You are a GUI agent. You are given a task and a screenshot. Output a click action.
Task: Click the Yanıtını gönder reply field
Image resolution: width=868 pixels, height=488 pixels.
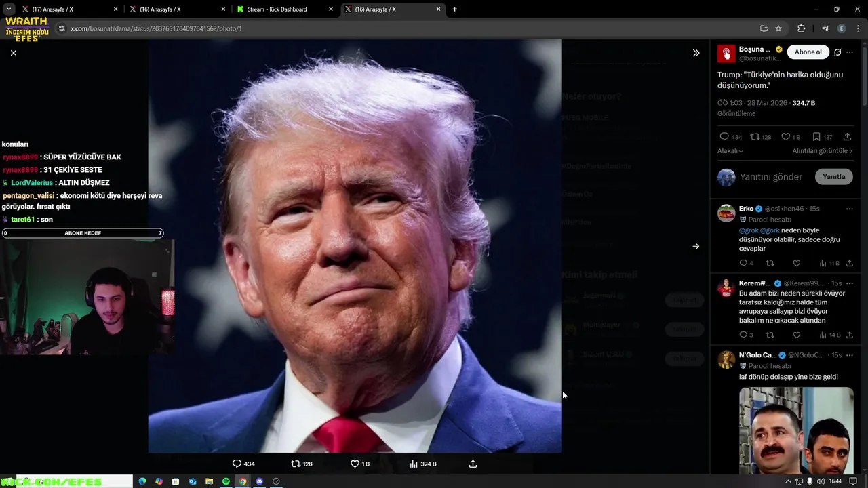771,177
